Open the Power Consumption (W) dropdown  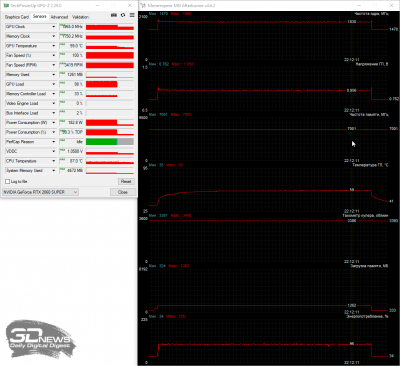point(53,123)
